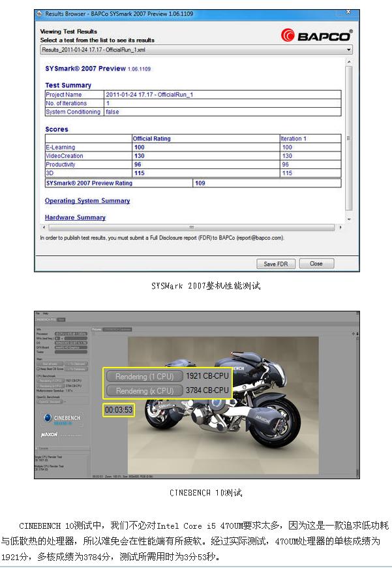Select the Productivity score row label
392x568 pixels.
(61, 165)
